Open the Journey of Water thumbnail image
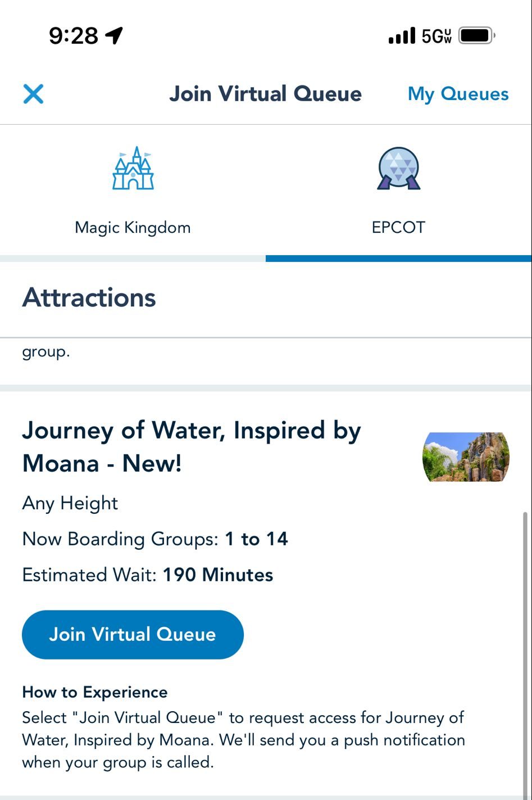The image size is (532, 800). (x=466, y=457)
